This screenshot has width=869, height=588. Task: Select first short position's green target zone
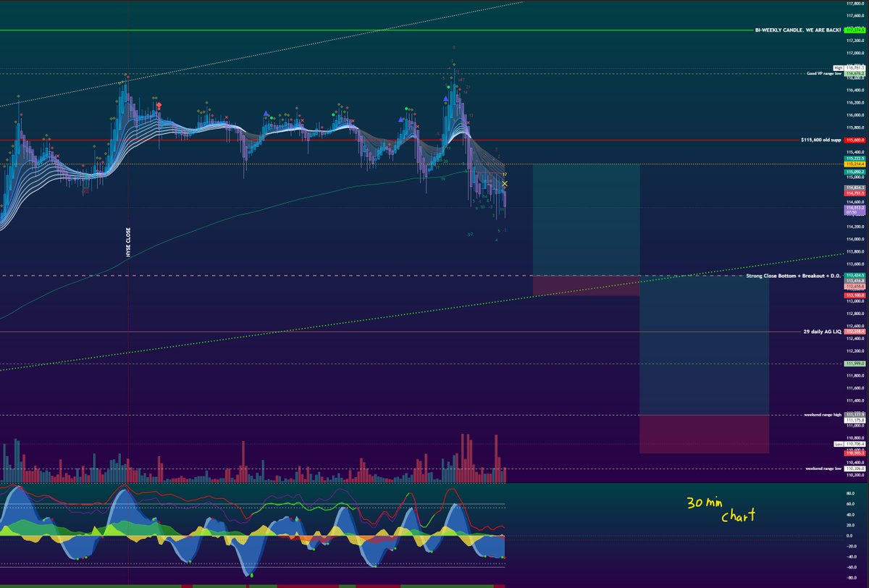(587, 220)
